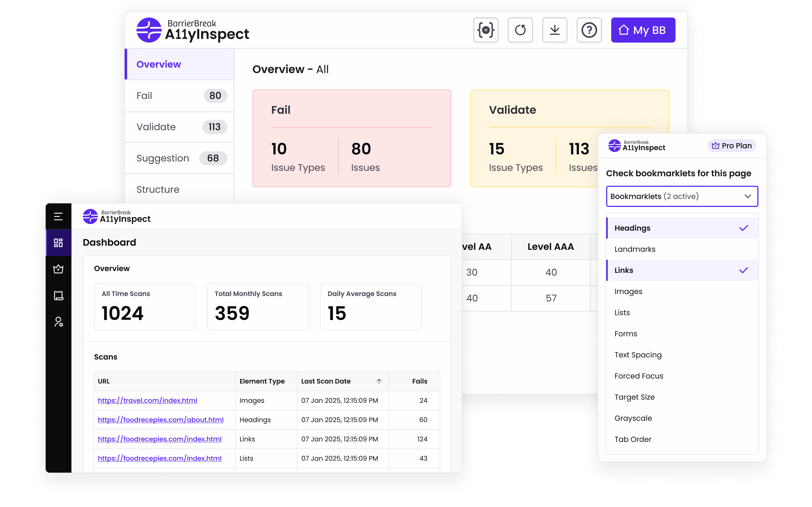Image resolution: width=812 pixels, height=507 pixels.
Task: Open the https://travel.com/index.html link
Action: tap(148, 400)
